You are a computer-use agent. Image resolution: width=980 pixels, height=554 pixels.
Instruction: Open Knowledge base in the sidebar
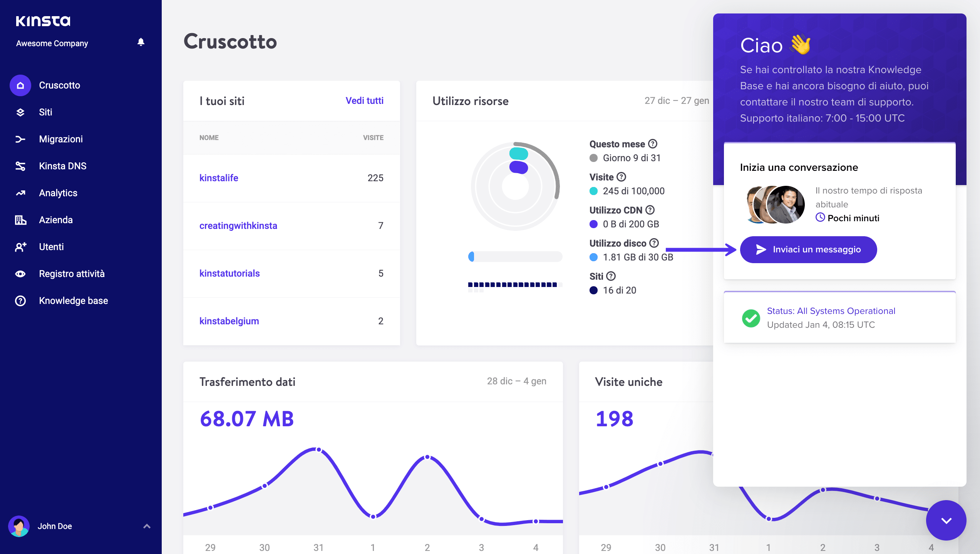coord(73,301)
